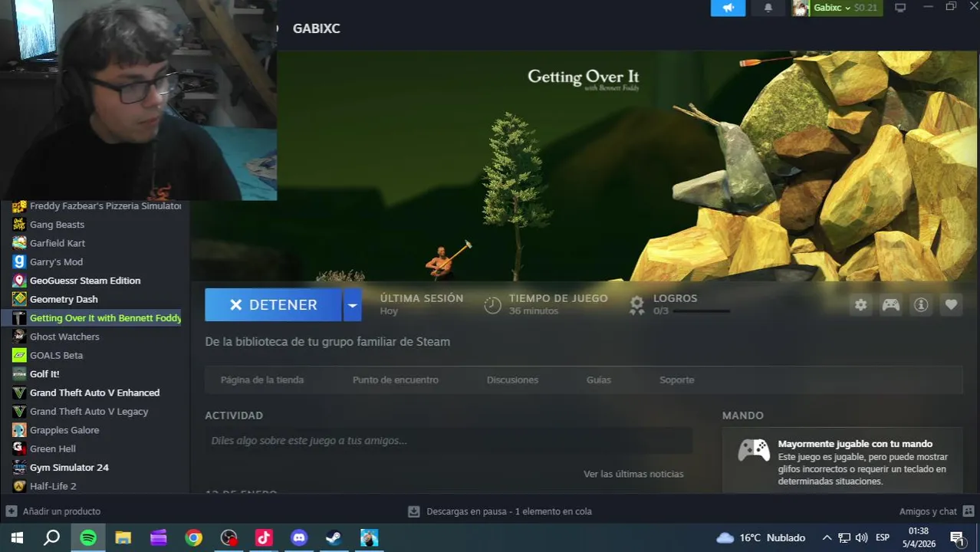
Task: Open File Explorer from taskbar
Action: point(123,538)
